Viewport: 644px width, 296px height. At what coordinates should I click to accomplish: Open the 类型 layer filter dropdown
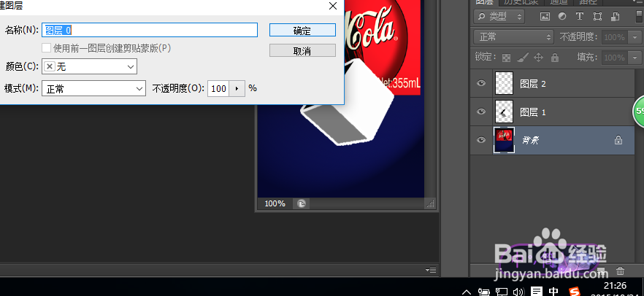[499, 16]
